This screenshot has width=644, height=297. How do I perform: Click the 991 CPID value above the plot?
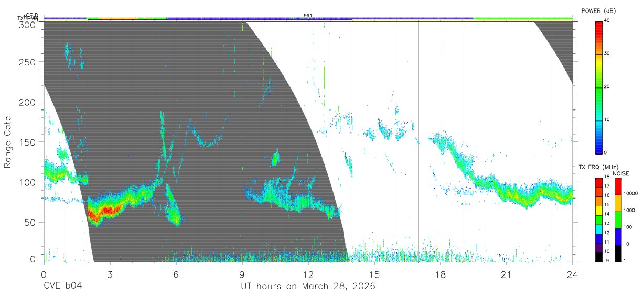coord(308,15)
